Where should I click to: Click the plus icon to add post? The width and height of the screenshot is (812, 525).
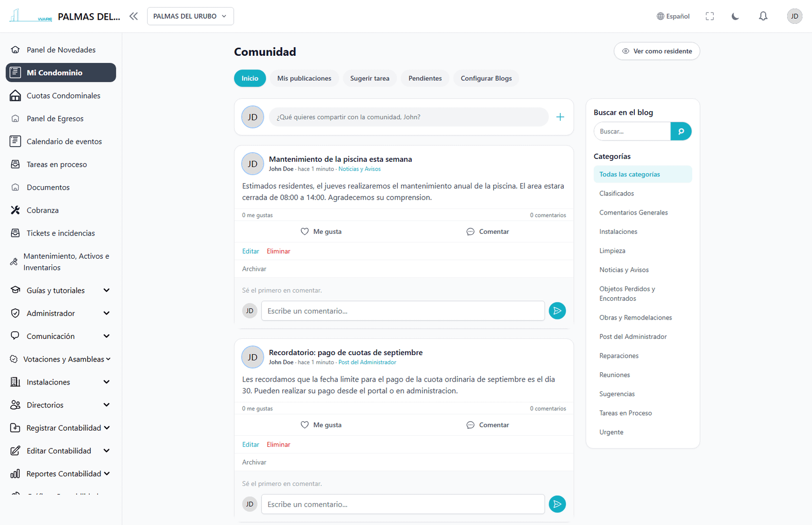pos(560,117)
